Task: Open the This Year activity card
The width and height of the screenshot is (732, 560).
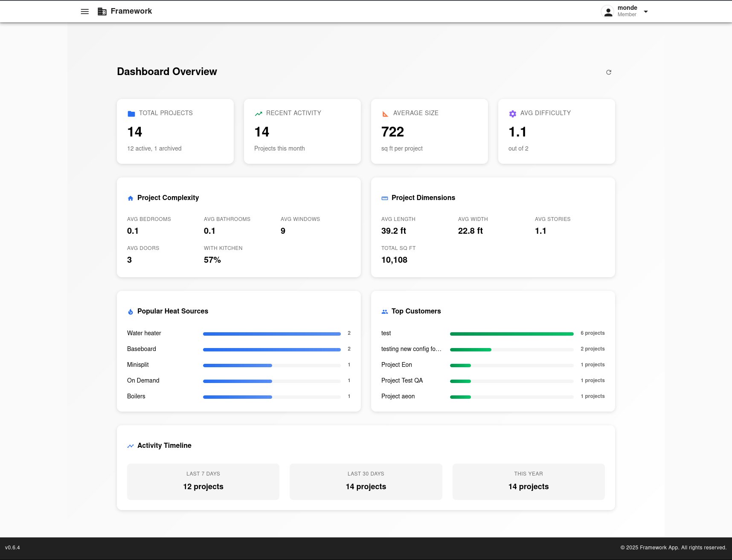Action: (x=529, y=482)
